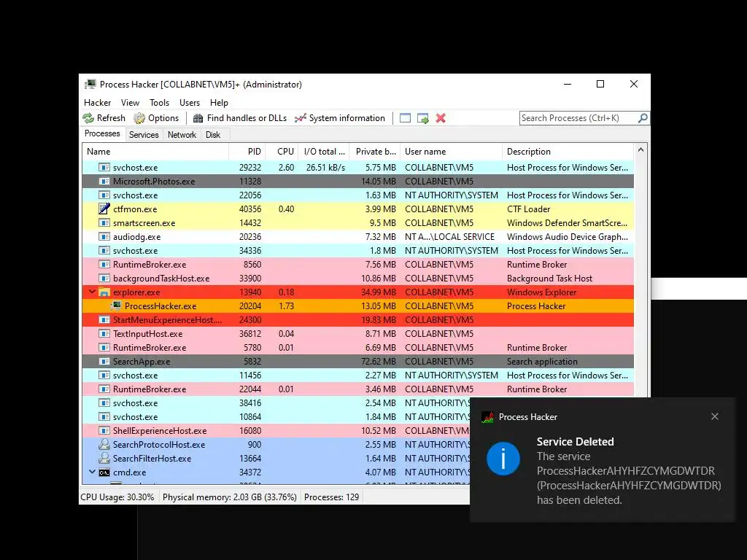
Task: Click the find window and thread icon
Action: pyautogui.click(x=422, y=118)
